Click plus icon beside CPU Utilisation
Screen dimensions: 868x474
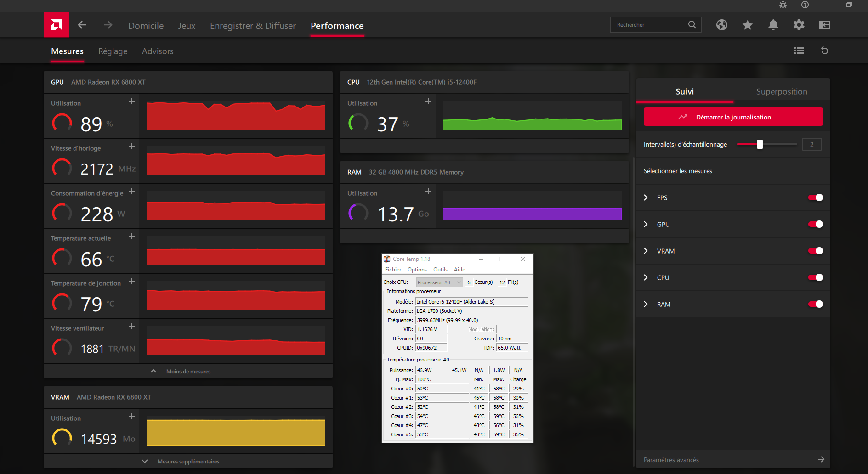pyautogui.click(x=428, y=101)
